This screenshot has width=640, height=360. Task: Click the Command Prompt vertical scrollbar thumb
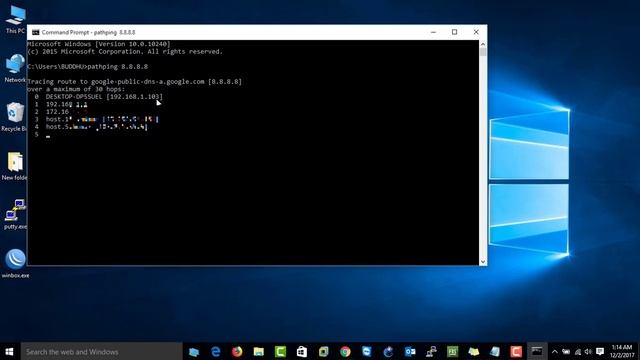click(x=483, y=52)
